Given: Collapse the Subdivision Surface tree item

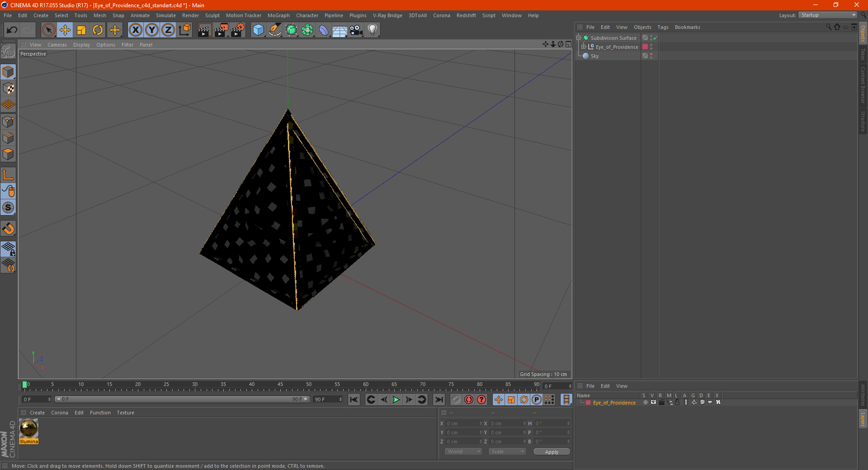Looking at the screenshot, I should pos(578,38).
